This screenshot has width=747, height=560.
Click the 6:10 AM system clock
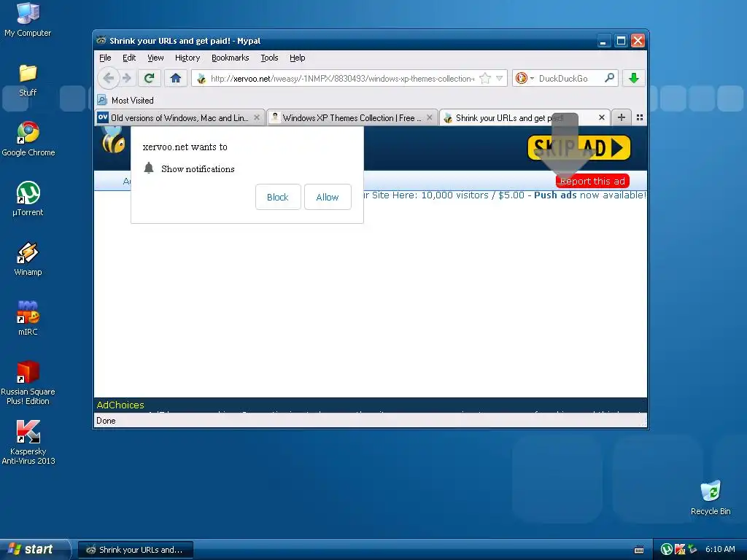click(720, 549)
